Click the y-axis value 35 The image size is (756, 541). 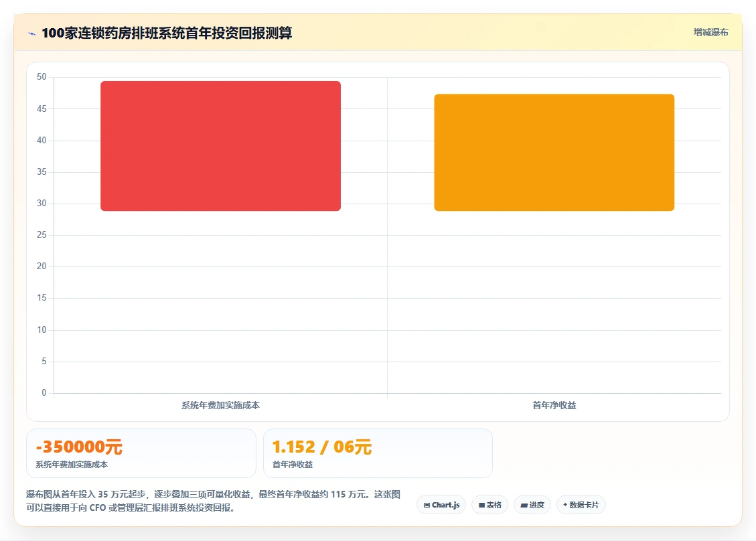click(x=42, y=171)
